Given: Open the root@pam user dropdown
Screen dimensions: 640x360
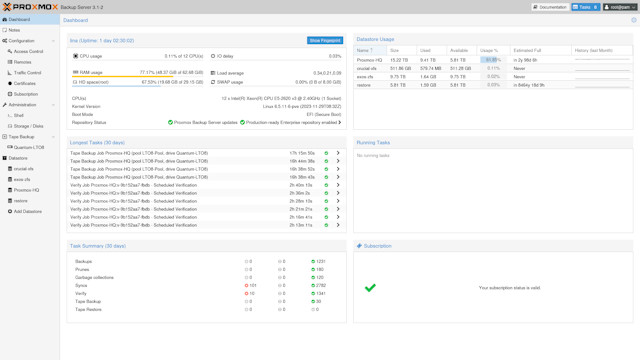Looking at the screenshot, I should 620,7.
